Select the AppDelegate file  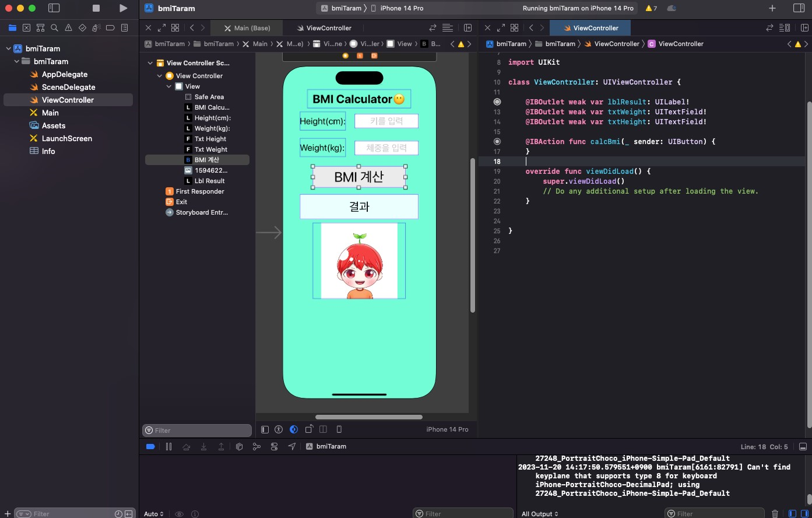point(65,74)
